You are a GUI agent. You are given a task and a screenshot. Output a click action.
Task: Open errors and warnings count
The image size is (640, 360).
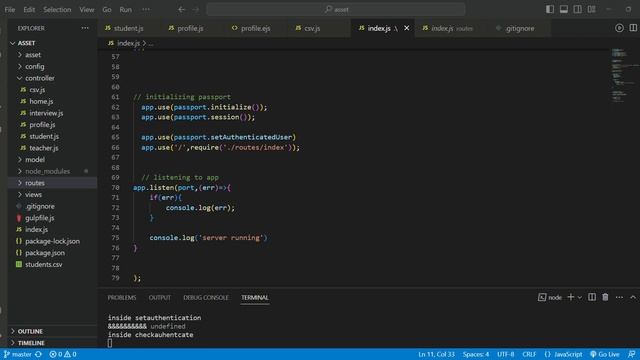click(63, 354)
